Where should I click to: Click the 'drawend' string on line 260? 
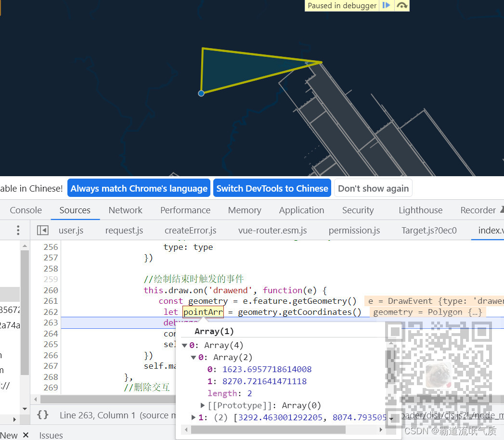[x=231, y=291]
